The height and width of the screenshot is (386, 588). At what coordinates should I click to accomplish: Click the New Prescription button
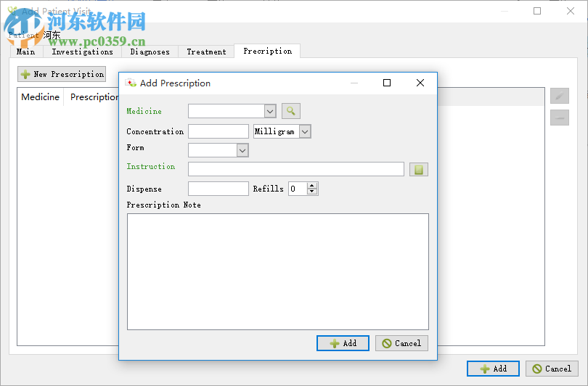click(62, 74)
